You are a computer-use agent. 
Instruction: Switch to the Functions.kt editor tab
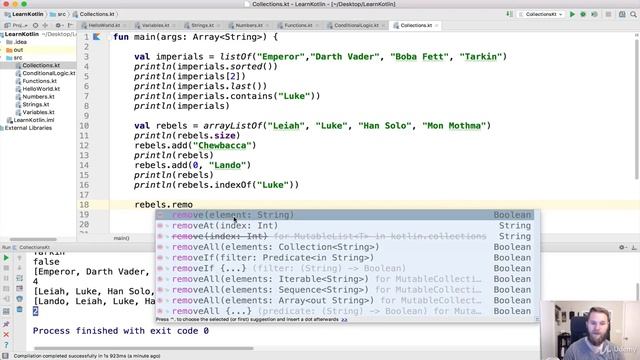click(298, 25)
